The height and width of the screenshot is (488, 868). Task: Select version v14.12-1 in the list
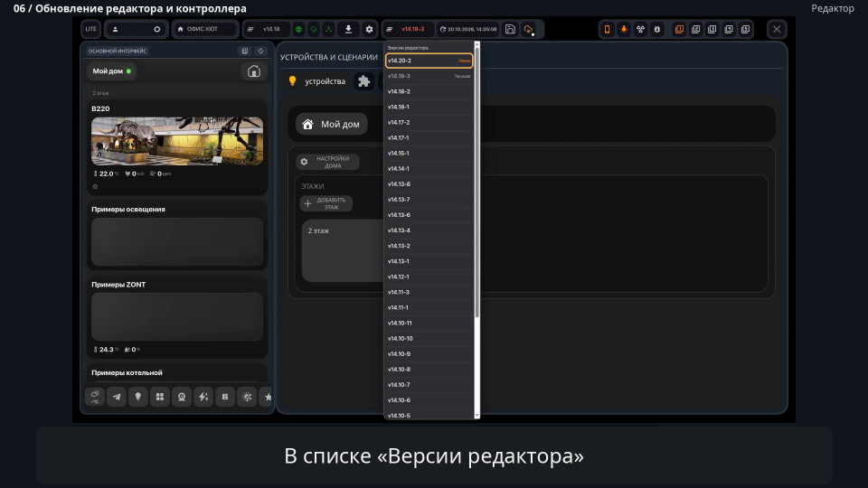[429, 277]
